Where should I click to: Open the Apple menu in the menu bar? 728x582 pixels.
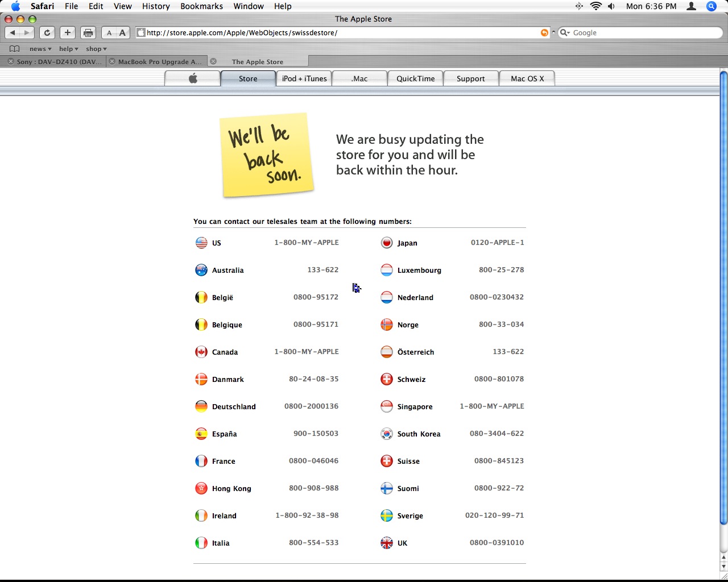click(15, 6)
